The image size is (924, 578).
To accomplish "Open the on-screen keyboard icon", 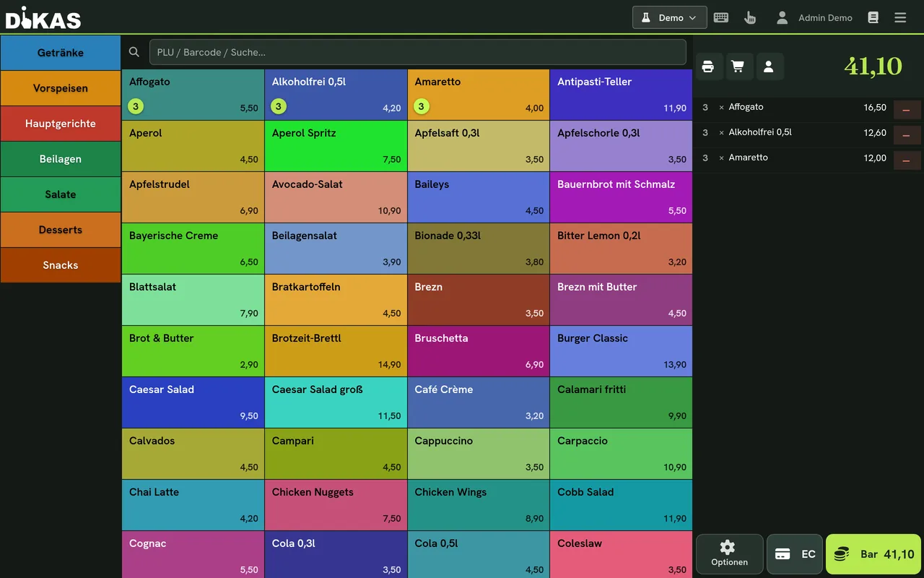I will [720, 17].
